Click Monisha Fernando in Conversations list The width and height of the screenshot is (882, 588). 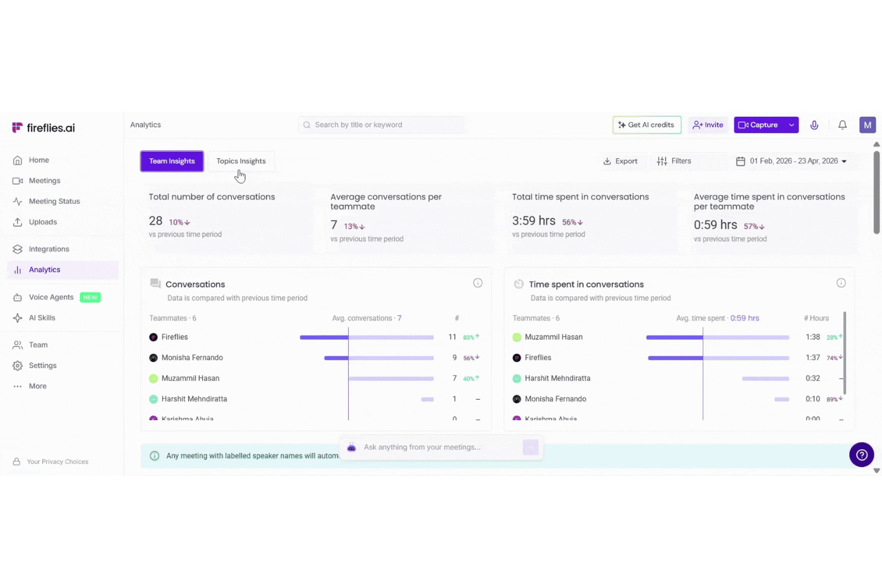point(192,358)
